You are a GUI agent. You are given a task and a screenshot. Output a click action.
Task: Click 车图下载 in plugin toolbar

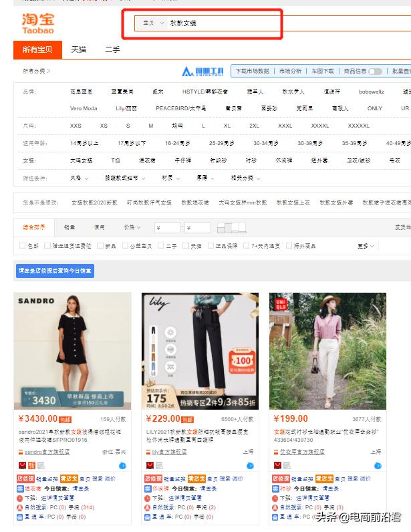(x=323, y=72)
